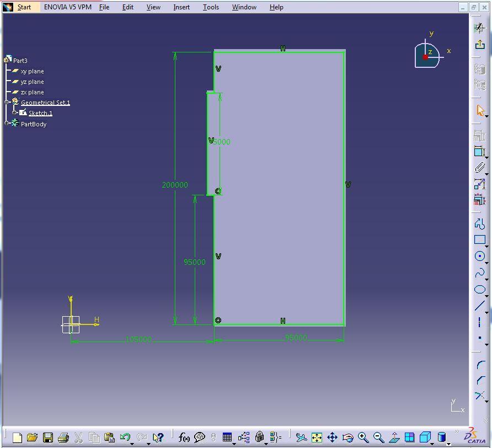Collapse the Geometrical Set.1 node
Viewport: 492px width, 448px height.
tap(7, 102)
